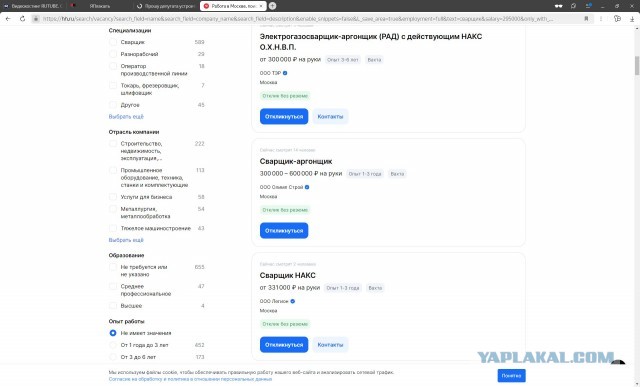Tick Промышленное оборудование industry checkbox
The image size is (640, 387).
click(x=113, y=170)
